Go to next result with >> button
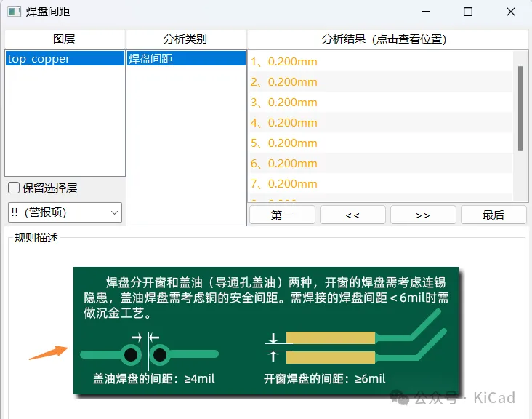 pyautogui.click(x=423, y=215)
